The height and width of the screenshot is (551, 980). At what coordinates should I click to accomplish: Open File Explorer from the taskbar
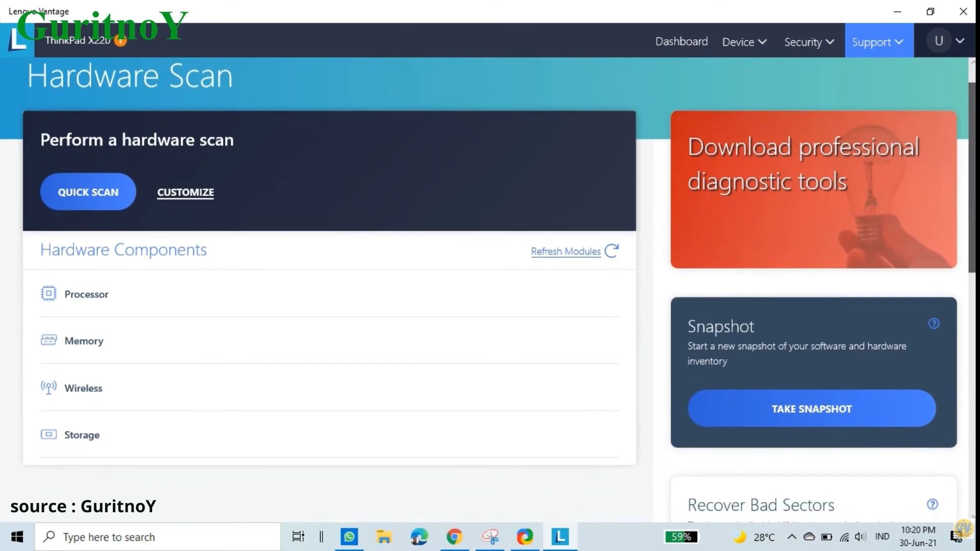pos(384,537)
